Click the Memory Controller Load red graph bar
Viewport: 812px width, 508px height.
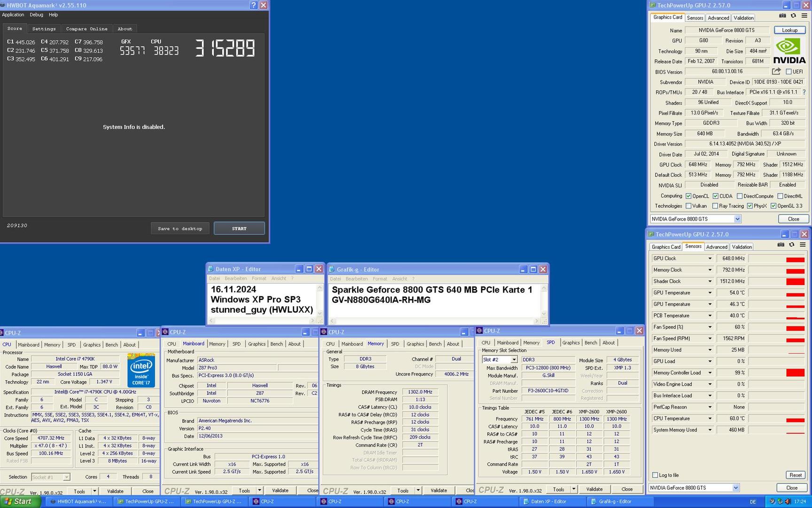795,373
